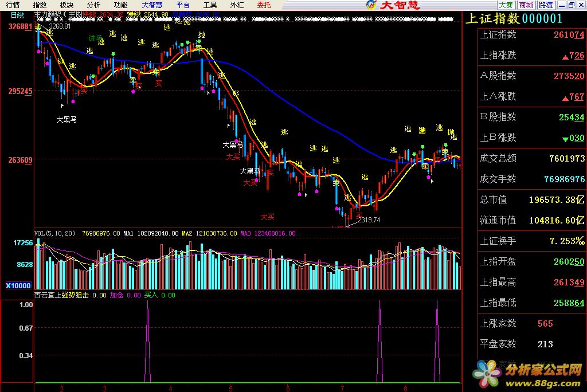Screen dimensions: 587x392
Task: Click the 路演 button
Action: [546, 5]
